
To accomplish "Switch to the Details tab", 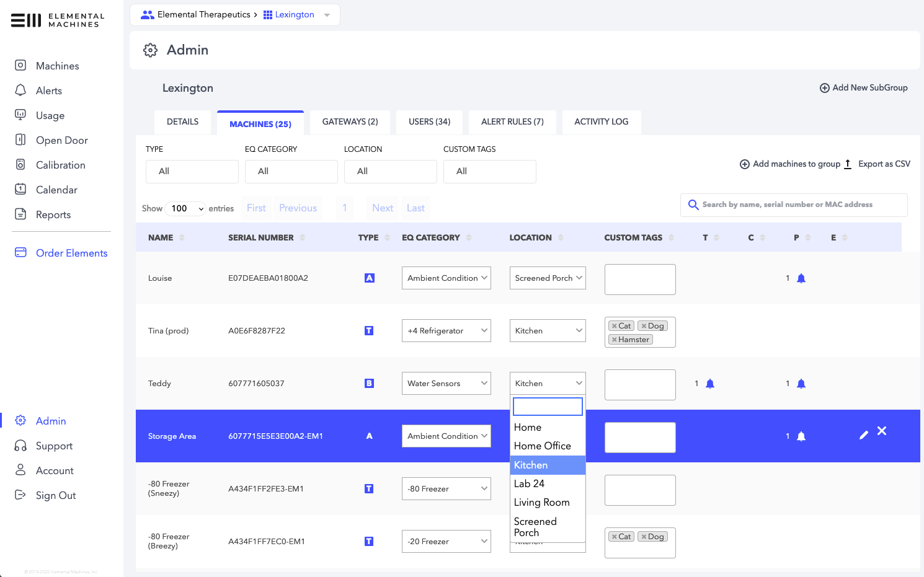I will (x=182, y=122).
